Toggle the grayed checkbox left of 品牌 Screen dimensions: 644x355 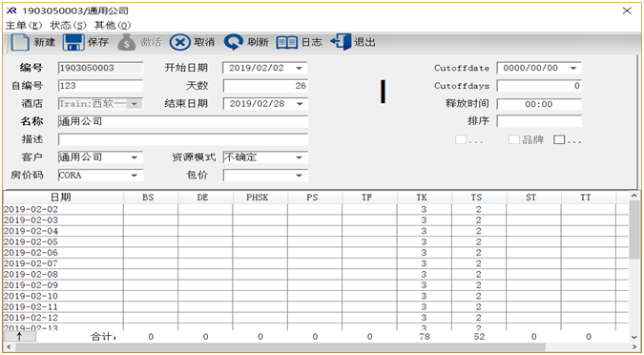[x=461, y=139]
